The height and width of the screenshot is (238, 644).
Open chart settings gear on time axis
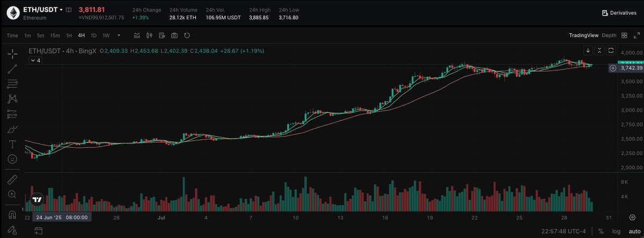click(x=632, y=217)
